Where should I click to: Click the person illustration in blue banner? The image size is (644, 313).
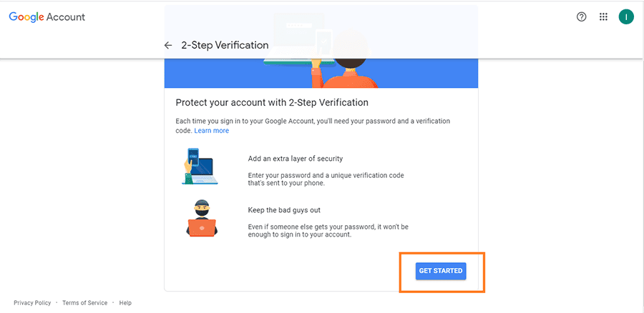[x=345, y=61]
